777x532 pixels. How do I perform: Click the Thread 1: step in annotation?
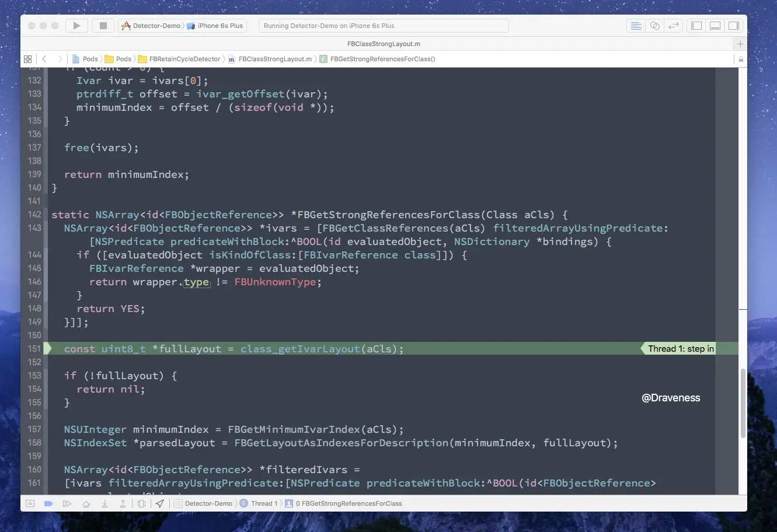coord(678,349)
